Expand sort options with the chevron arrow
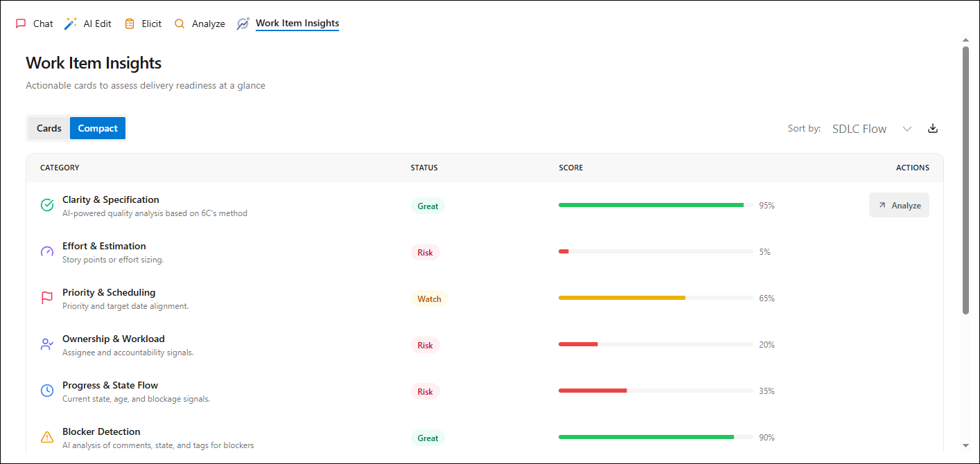The width and height of the screenshot is (980, 464). (x=907, y=129)
